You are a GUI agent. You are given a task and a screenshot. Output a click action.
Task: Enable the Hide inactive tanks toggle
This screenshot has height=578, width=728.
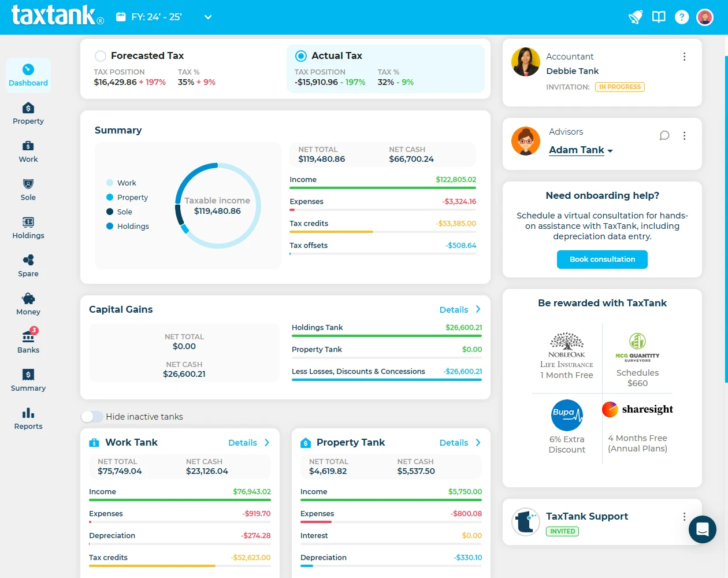tap(92, 416)
